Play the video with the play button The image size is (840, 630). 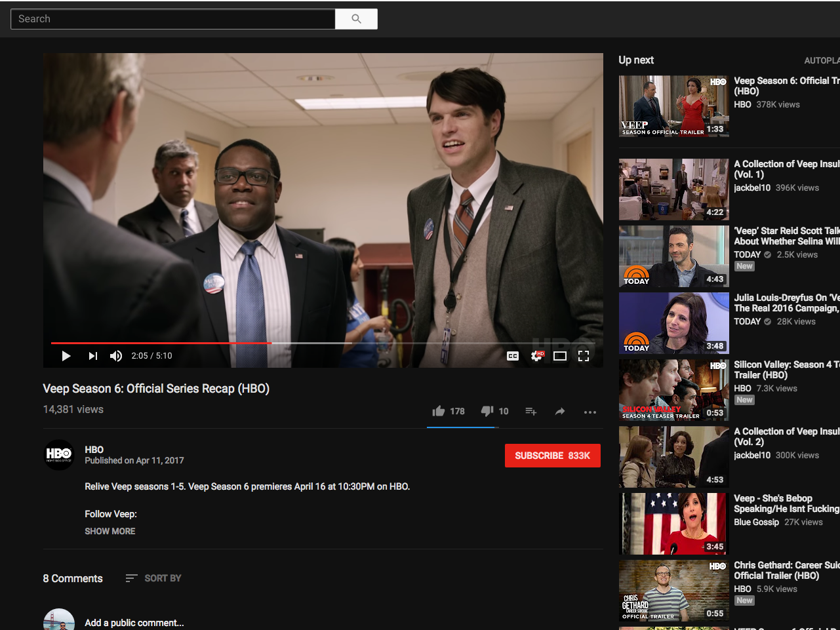66,356
